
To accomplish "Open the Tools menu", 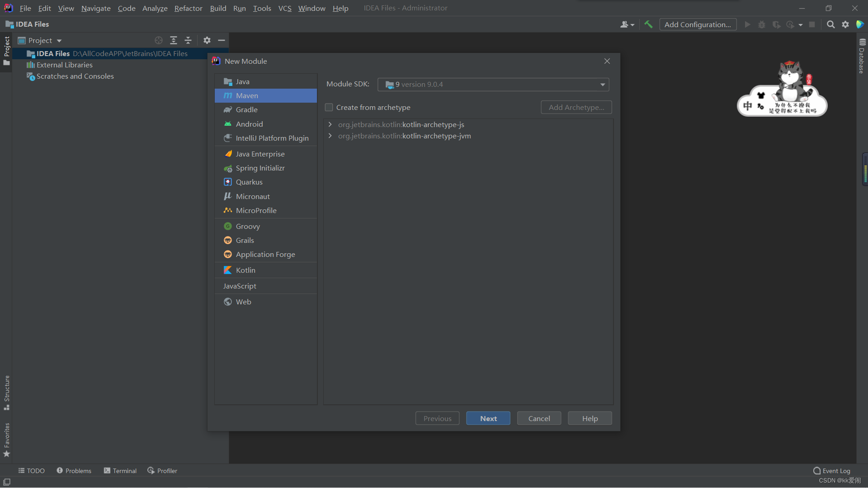I will (x=262, y=8).
